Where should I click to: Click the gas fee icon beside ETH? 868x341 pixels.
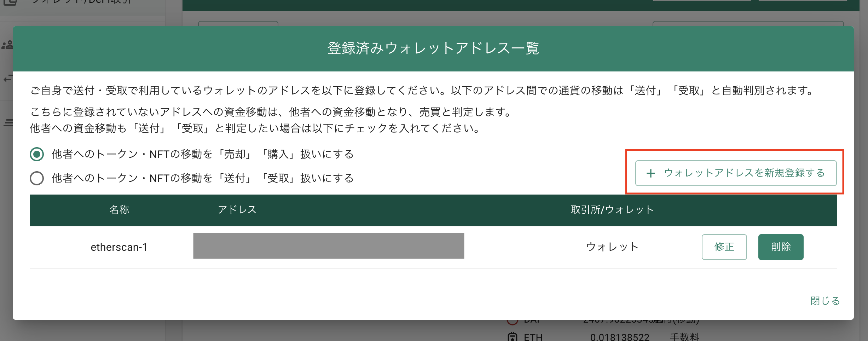click(x=512, y=336)
